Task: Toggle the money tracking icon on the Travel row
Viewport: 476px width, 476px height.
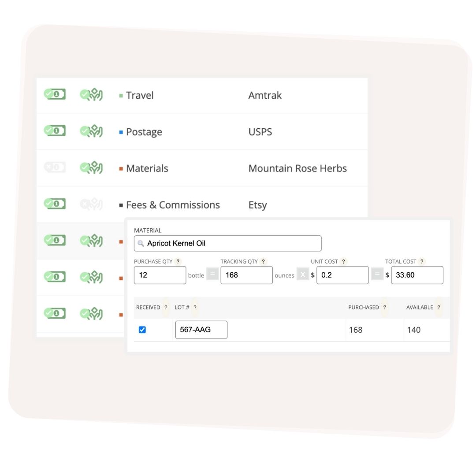Action: (54, 93)
